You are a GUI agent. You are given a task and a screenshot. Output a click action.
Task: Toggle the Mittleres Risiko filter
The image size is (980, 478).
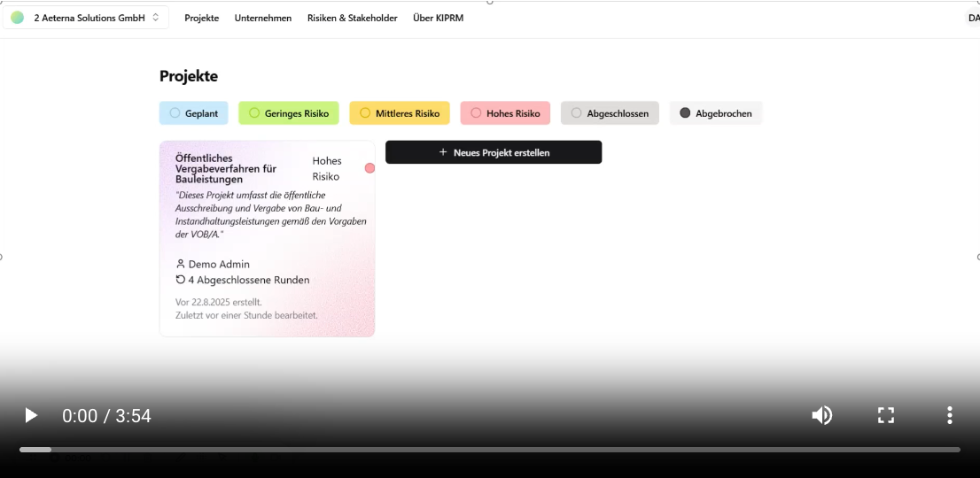tap(400, 113)
